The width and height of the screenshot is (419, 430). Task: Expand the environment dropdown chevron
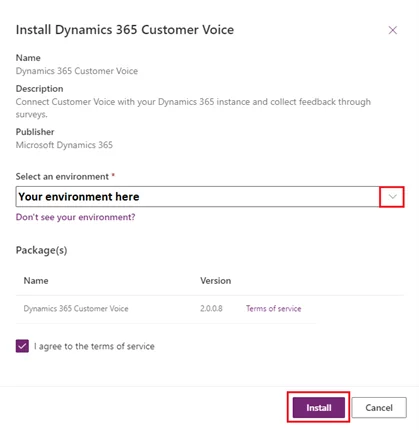coord(392,197)
